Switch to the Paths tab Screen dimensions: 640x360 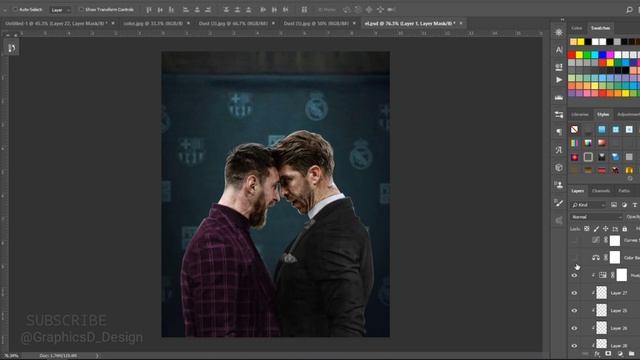[624, 191]
